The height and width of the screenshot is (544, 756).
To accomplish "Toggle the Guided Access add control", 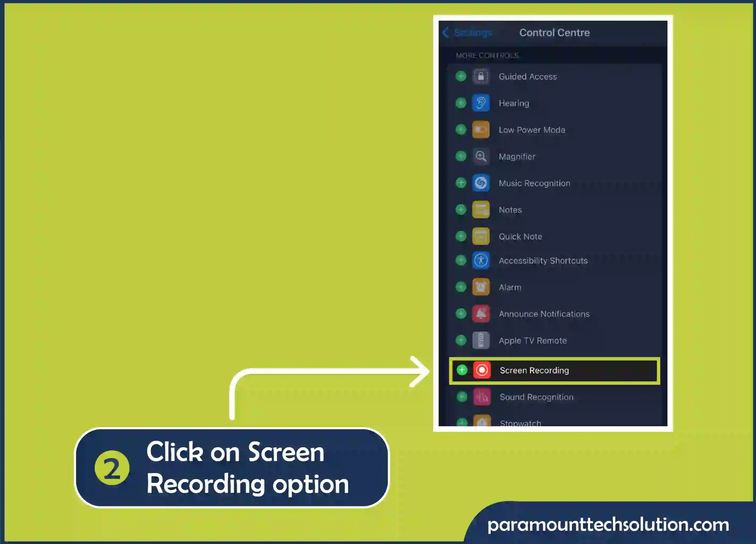I will click(462, 76).
